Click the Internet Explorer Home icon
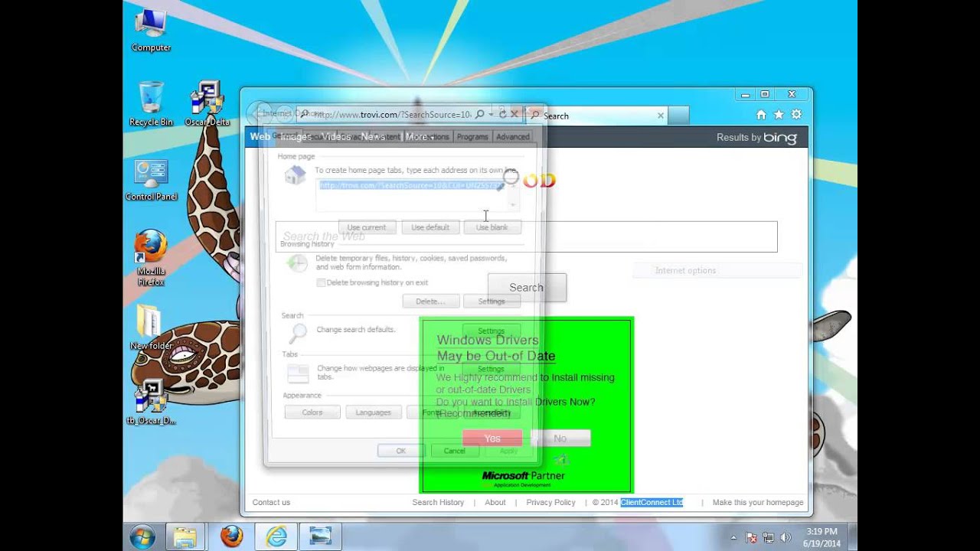This screenshot has height=551, width=980. point(761,115)
